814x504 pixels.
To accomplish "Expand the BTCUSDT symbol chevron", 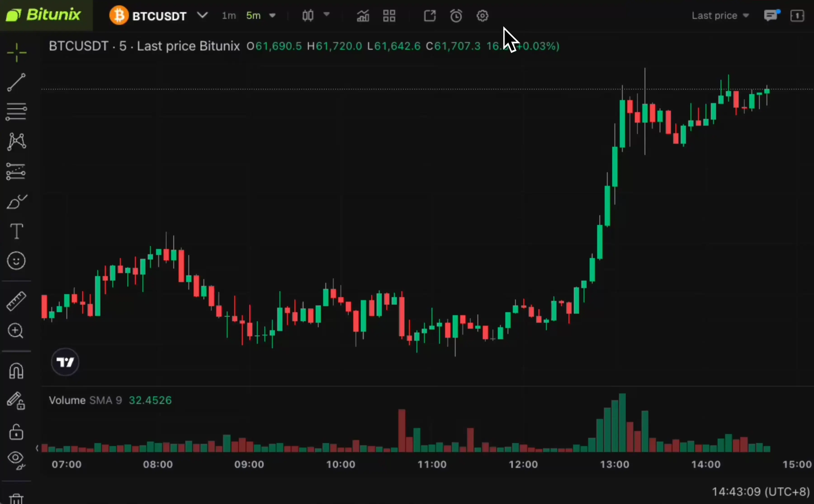I will click(202, 15).
